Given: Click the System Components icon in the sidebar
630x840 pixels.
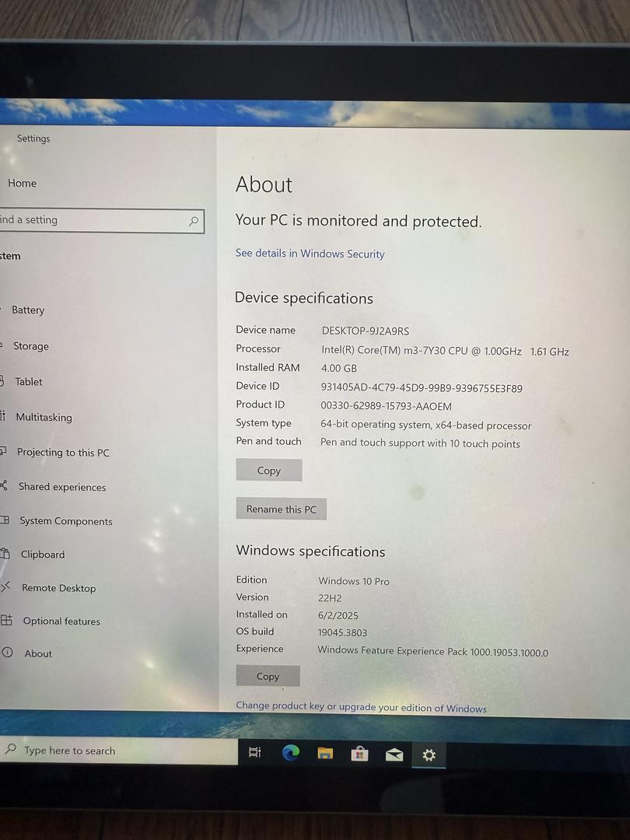Looking at the screenshot, I should tap(5, 520).
